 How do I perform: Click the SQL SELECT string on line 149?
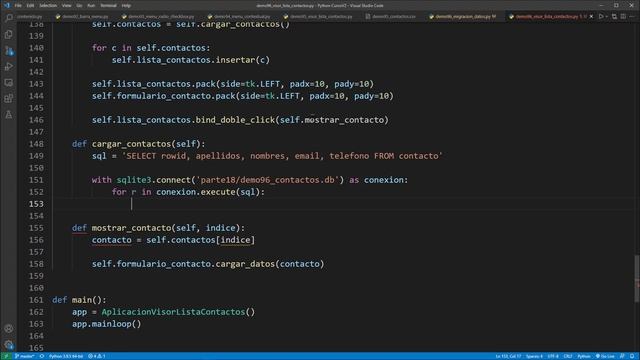[282, 156]
